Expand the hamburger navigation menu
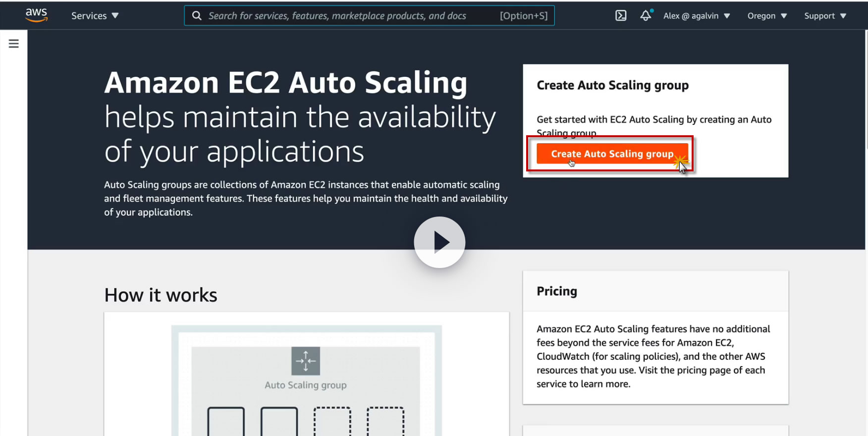868x436 pixels. (14, 44)
